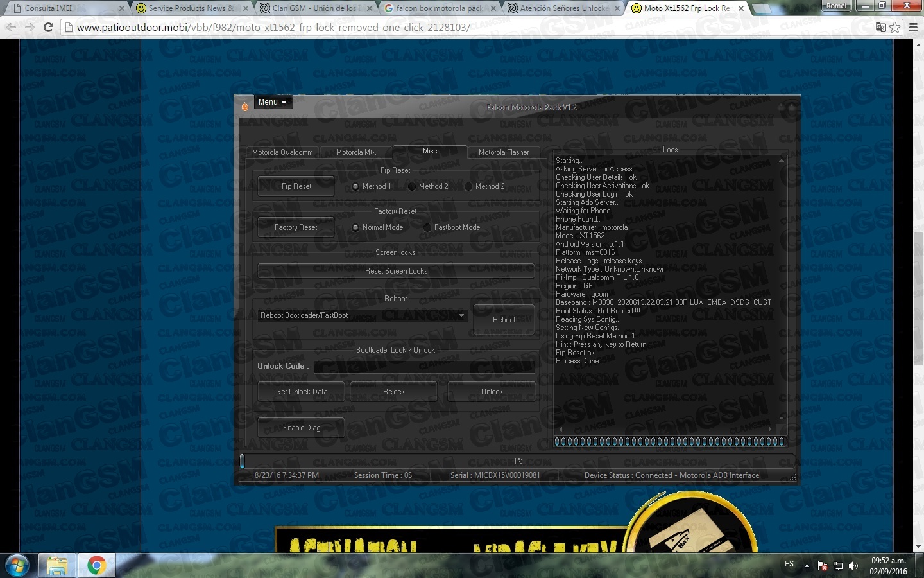Close the Consulta IMEI tab
924x578 pixels.
pos(121,8)
